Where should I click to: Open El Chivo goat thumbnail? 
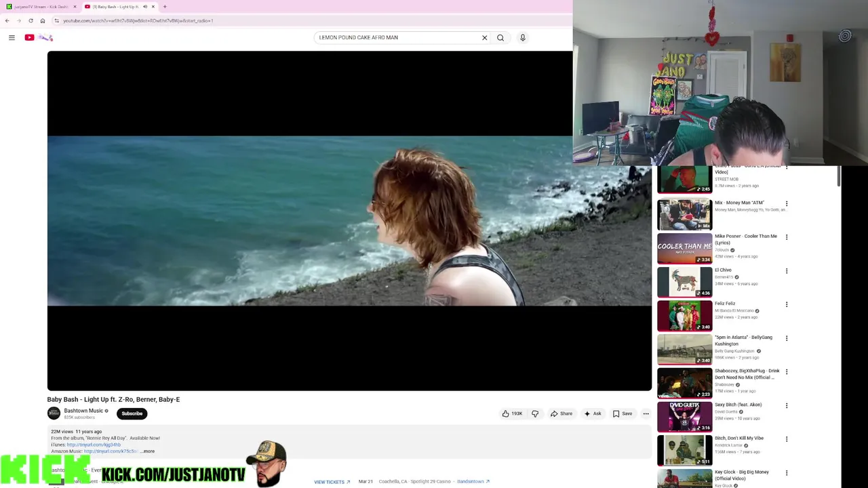point(684,282)
